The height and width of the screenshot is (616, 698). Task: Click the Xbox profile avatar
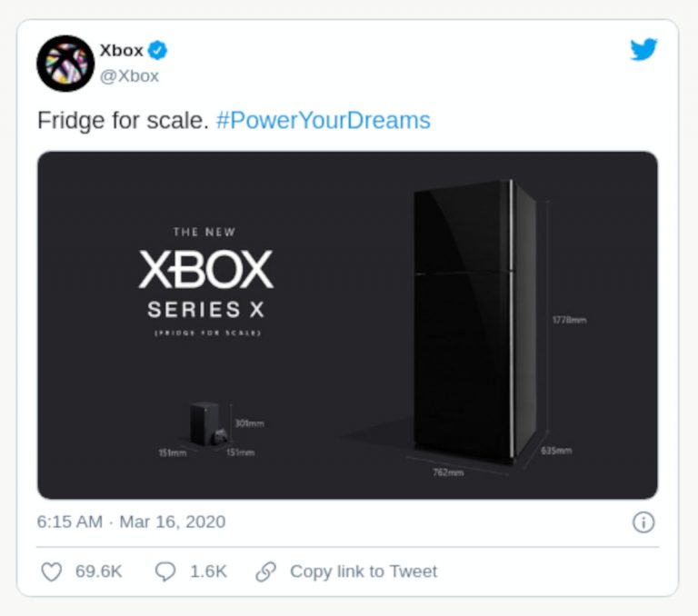pyautogui.click(x=65, y=64)
